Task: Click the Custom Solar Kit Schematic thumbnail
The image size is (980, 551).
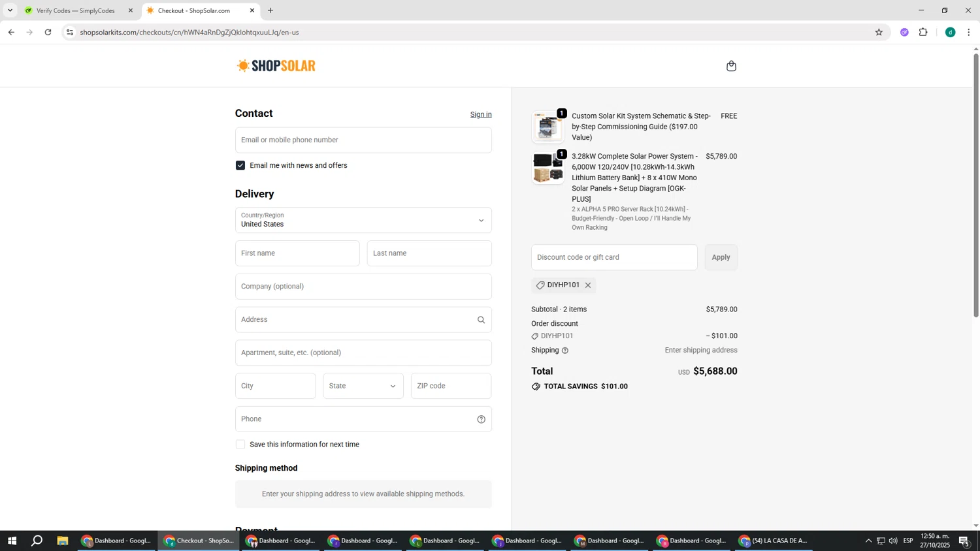Action: tap(548, 127)
